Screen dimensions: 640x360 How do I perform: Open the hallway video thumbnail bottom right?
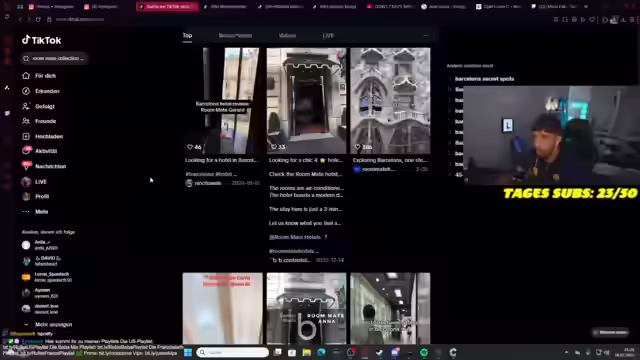[390, 309]
